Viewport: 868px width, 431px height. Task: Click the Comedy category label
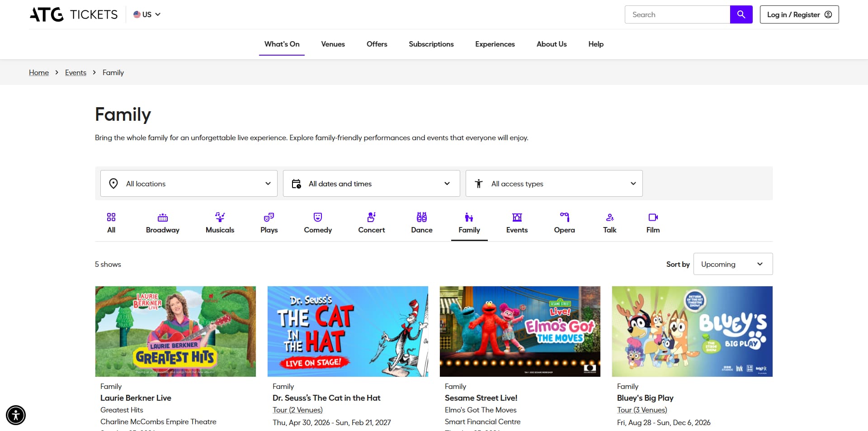(318, 230)
